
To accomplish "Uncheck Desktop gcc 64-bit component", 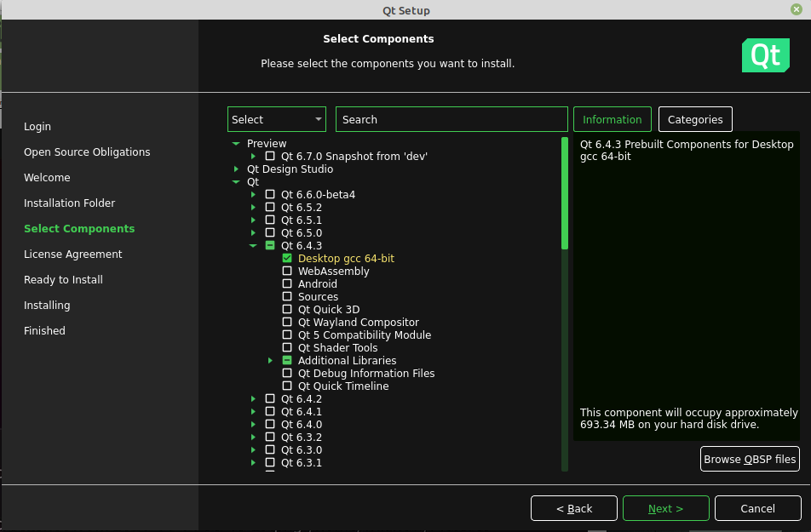I will pos(287,259).
